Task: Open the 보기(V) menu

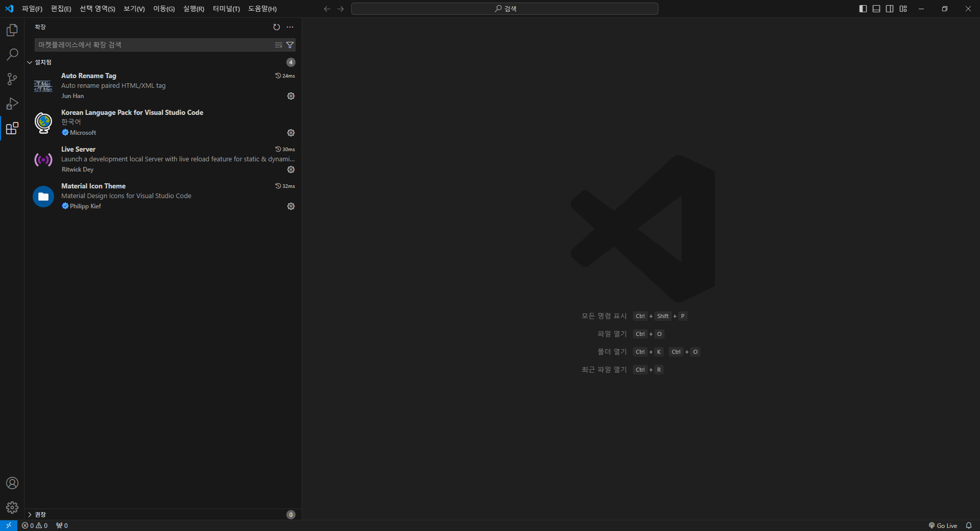Action: point(134,9)
